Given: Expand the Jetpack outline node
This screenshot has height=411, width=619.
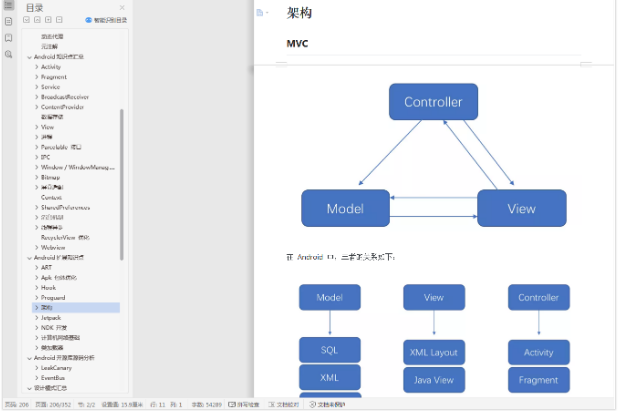Looking at the screenshot, I should [37, 318].
